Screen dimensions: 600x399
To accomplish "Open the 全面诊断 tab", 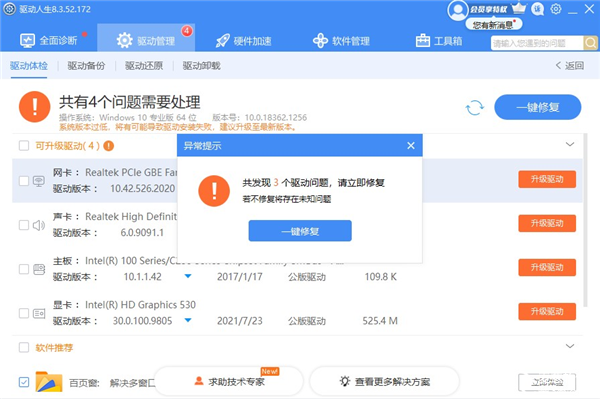I will click(49, 41).
